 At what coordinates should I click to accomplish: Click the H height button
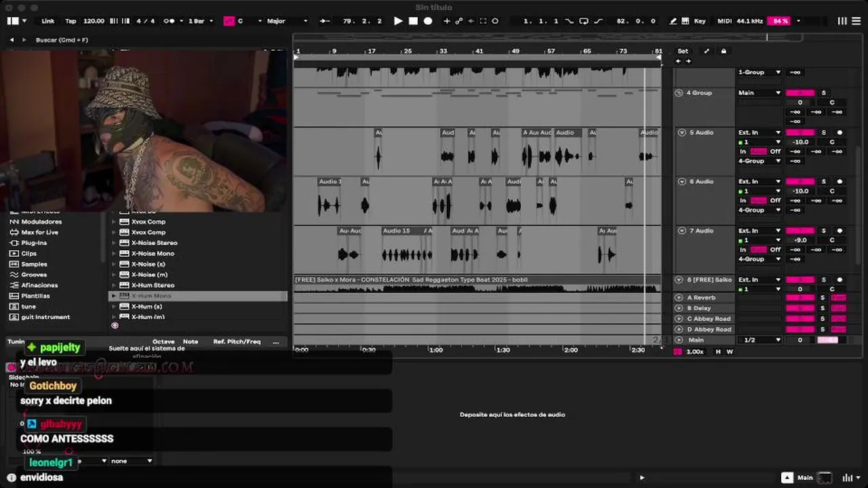point(718,352)
